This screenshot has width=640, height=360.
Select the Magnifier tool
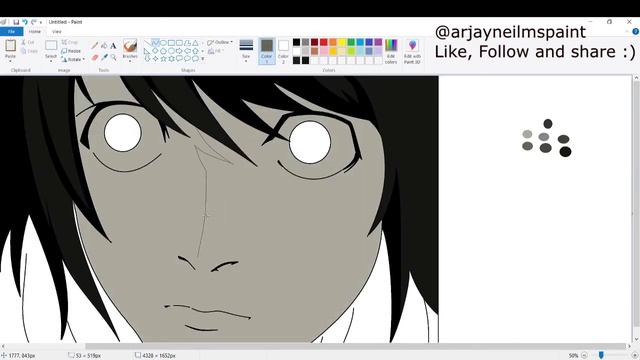tap(113, 58)
